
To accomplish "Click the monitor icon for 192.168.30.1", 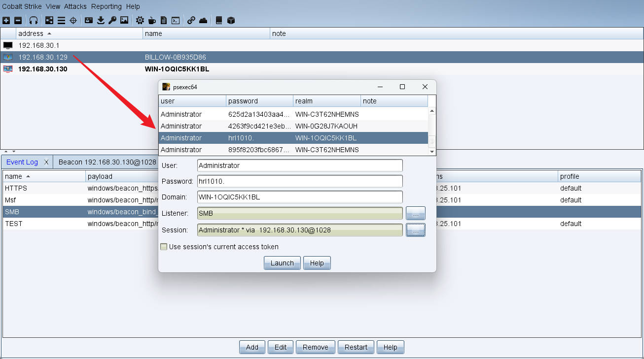I will point(8,45).
